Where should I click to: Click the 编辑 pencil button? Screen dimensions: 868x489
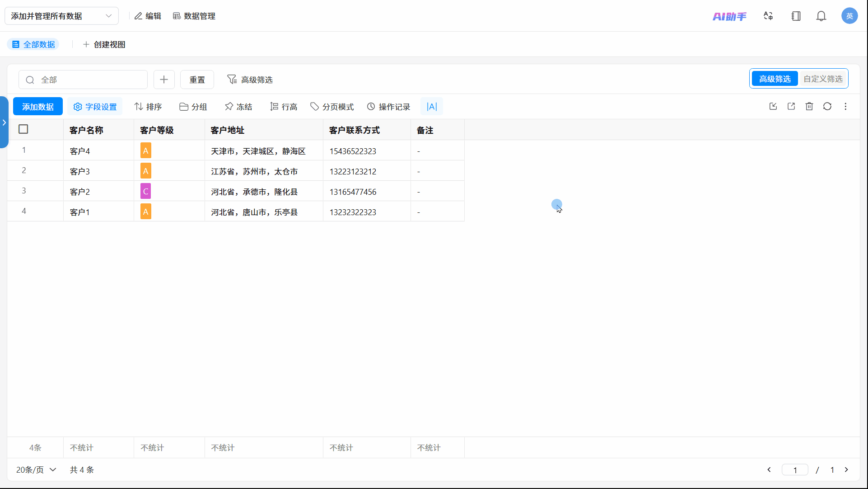coord(148,16)
